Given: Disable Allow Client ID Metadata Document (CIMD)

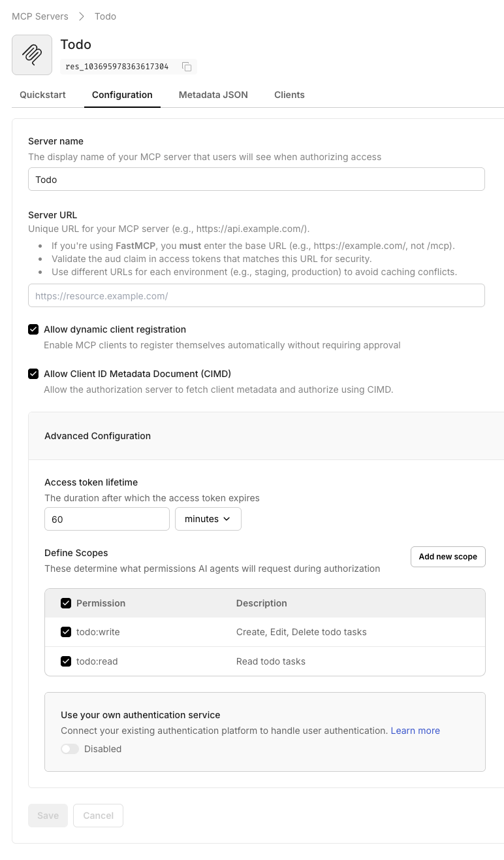Looking at the screenshot, I should (x=33, y=374).
